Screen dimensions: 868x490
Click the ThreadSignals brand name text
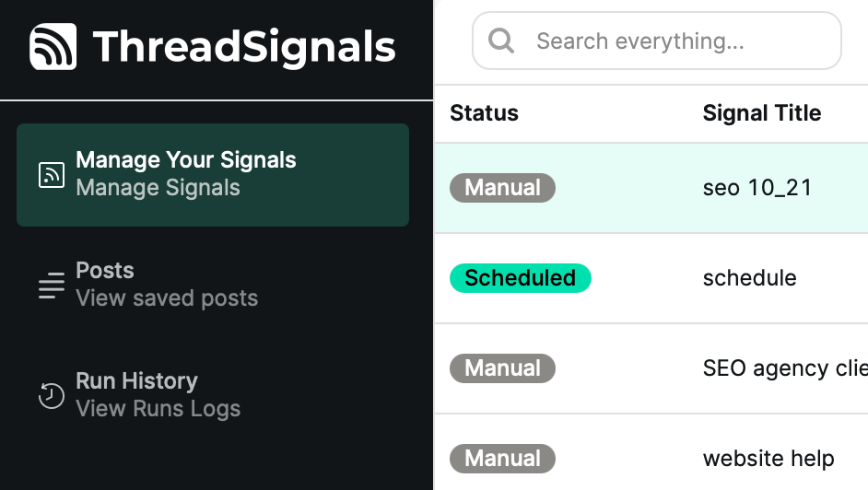coord(244,47)
